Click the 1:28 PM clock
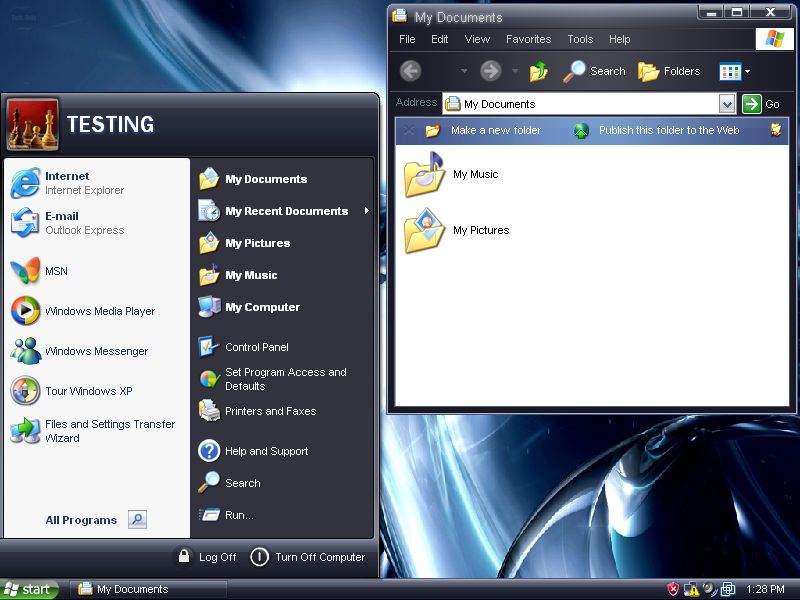This screenshot has height=600, width=800. pos(765,589)
